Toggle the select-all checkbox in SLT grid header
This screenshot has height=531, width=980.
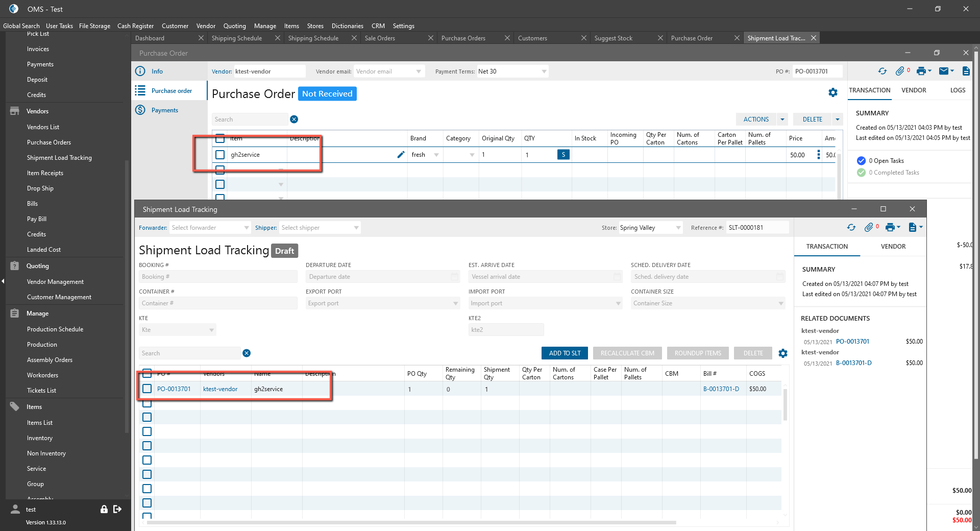(147, 373)
